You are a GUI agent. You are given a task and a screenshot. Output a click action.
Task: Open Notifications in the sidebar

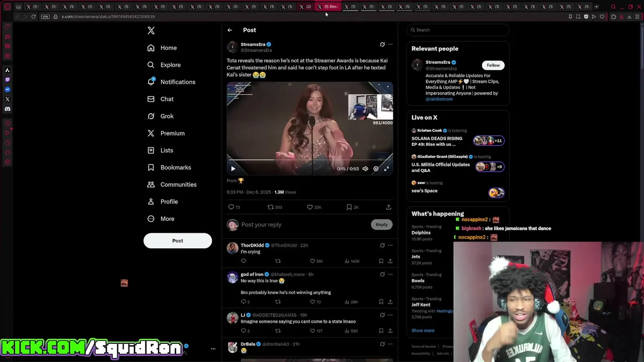(172, 82)
